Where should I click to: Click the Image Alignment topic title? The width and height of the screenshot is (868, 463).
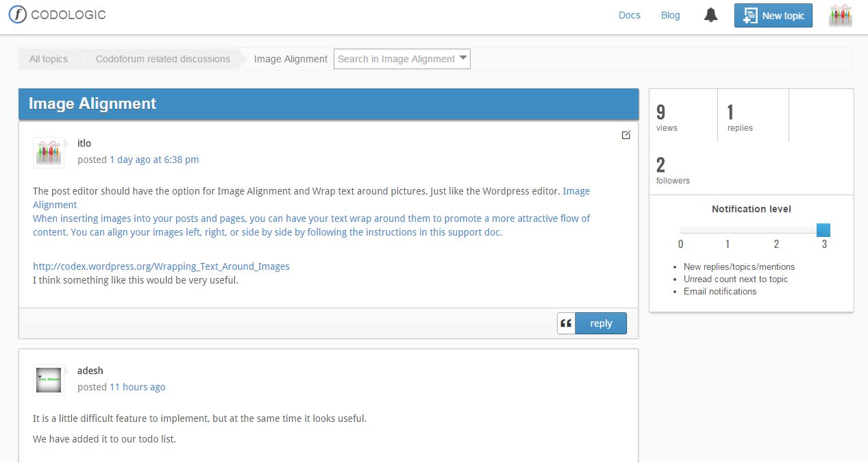pos(92,103)
